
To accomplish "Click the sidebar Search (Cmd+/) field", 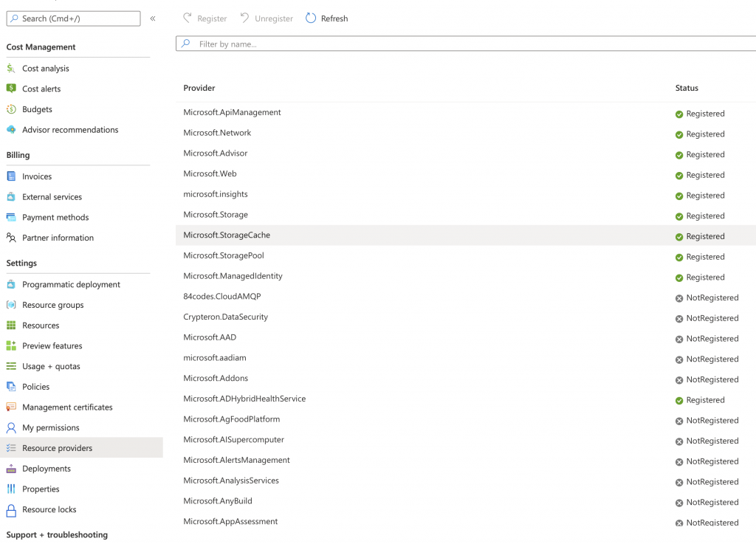I will click(x=73, y=18).
